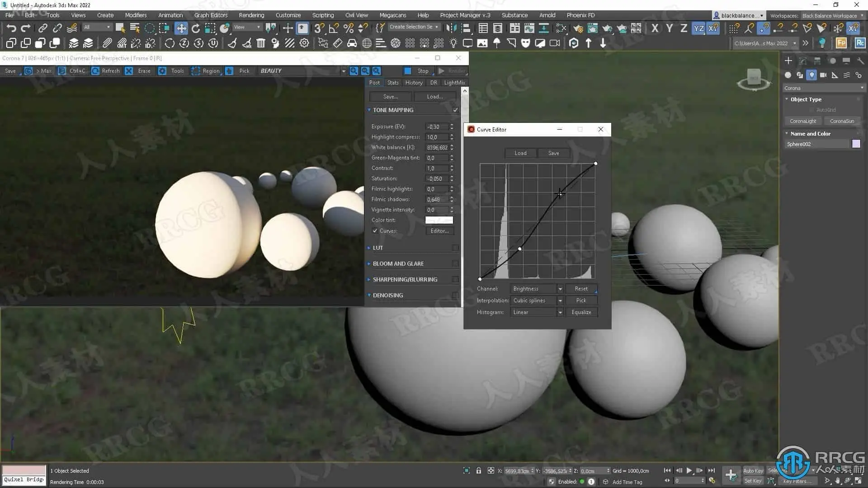This screenshot has width=868, height=488.
Task: Select the Select and Move tool
Action: 181,28
